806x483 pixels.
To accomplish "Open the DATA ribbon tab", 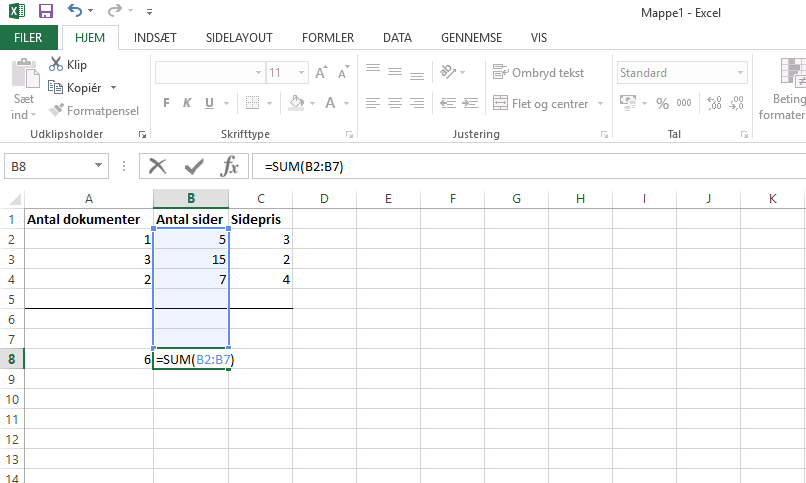I will coord(397,38).
